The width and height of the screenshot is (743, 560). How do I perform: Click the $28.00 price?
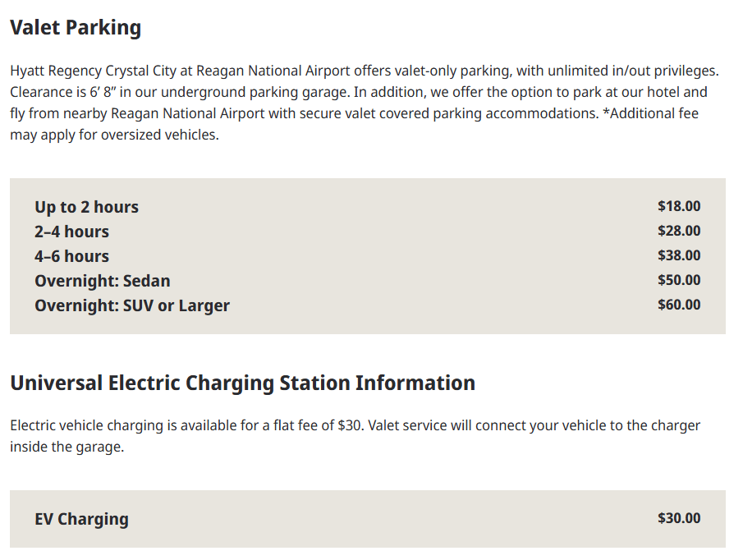[679, 231]
